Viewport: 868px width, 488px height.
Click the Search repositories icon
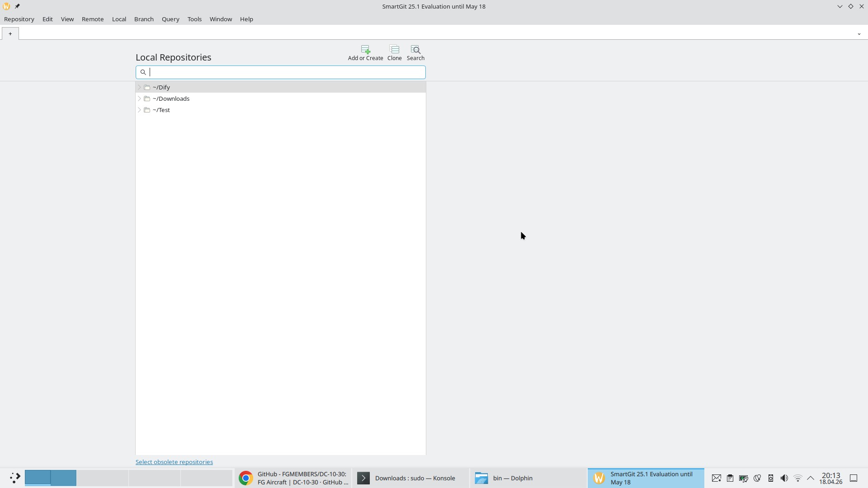pos(415,52)
